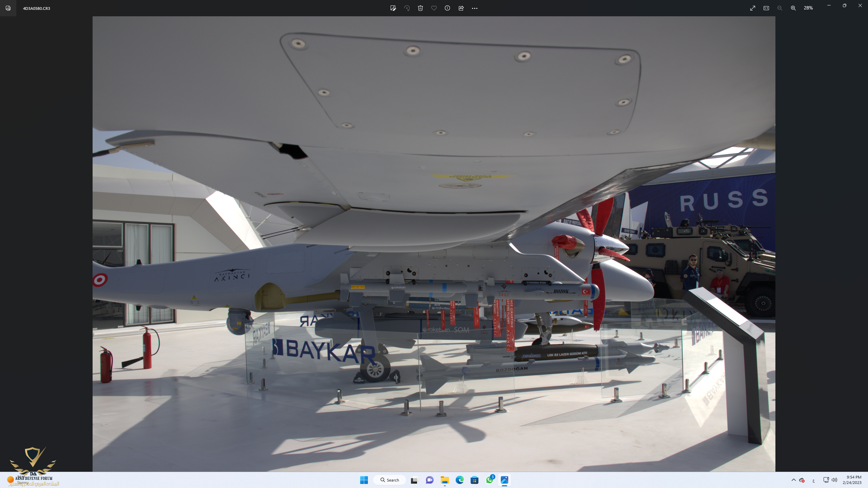Viewport: 868px width, 488px height.
Task: Open the Chat app on taskbar
Action: pyautogui.click(x=430, y=480)
